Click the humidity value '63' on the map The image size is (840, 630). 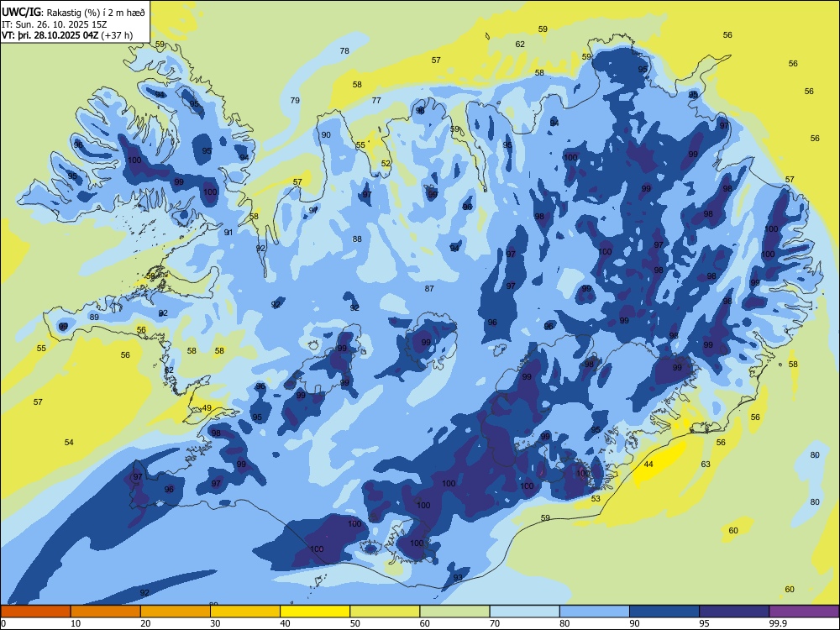(x=706, y=464)
